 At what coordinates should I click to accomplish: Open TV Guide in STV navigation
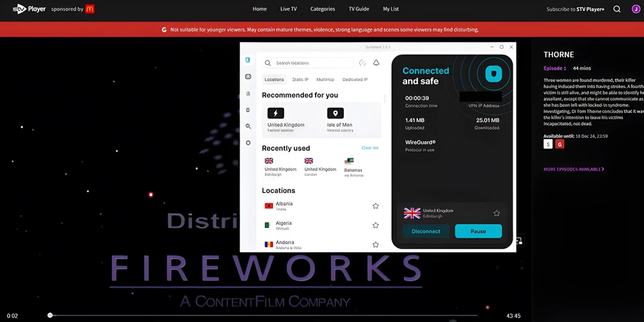click(x=359, y=9)
